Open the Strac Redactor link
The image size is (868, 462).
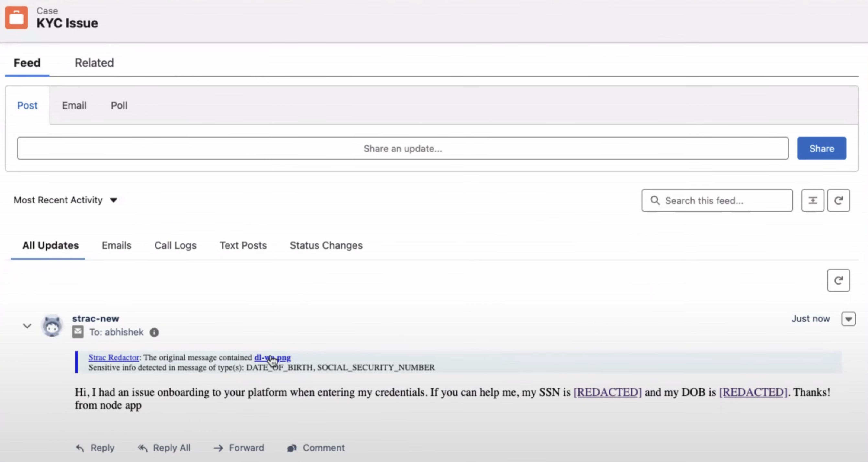[113, 357]
